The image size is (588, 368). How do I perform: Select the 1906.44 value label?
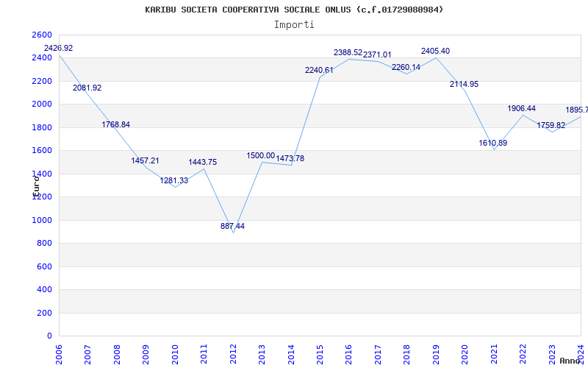(x=522, y=108)
